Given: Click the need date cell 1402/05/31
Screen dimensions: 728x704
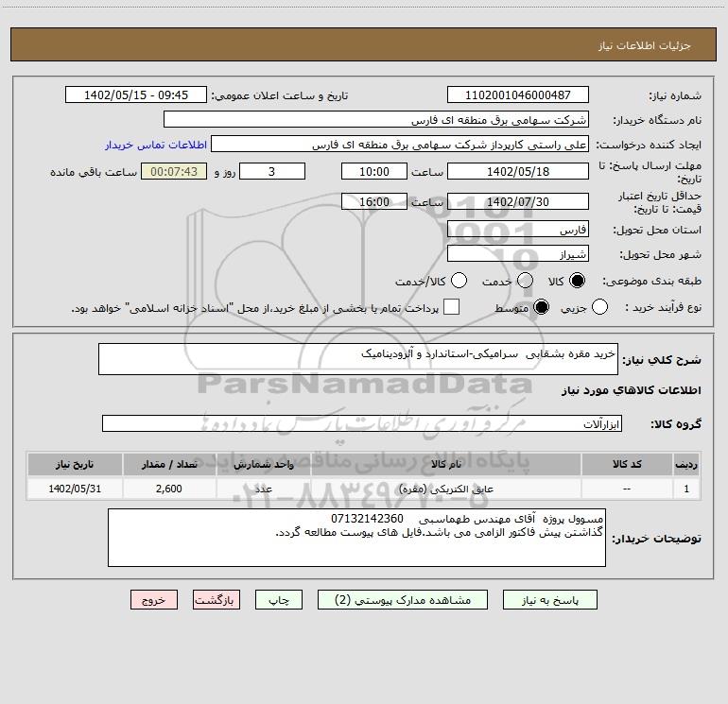Looking at the screenshot, I should coord(75,489).
